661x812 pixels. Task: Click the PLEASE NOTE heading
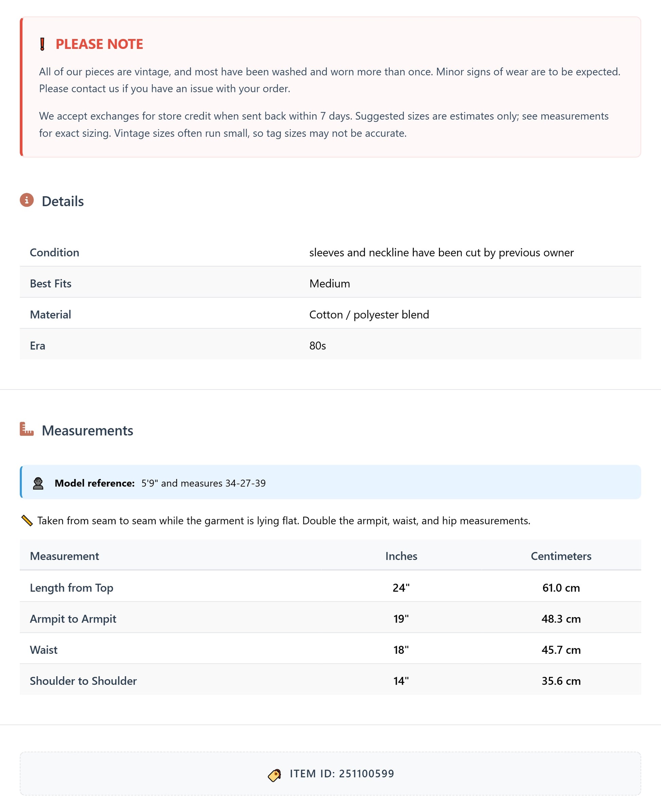coord(99,44)
